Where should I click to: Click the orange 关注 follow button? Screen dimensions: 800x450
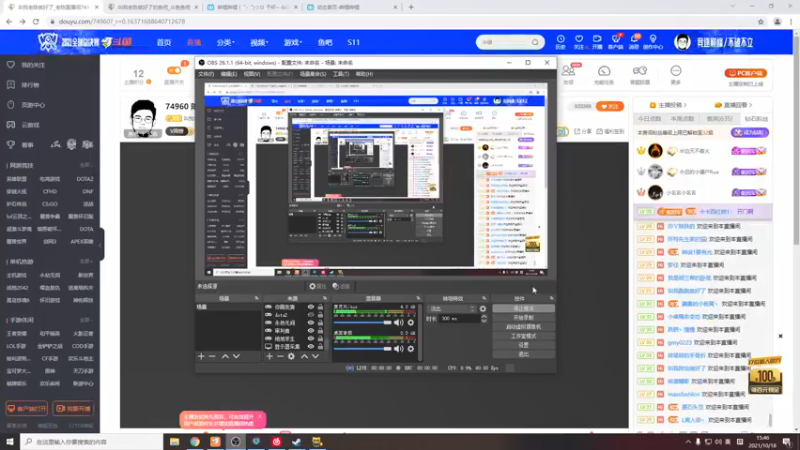610,106
